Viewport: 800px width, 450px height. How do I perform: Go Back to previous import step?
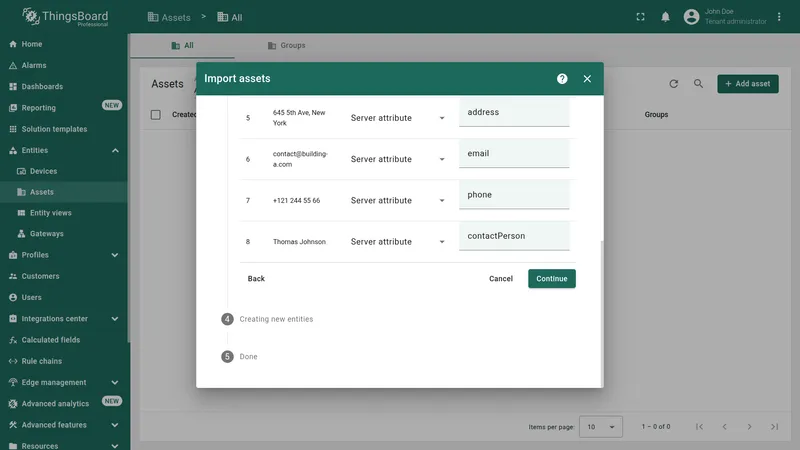coord(256,279)
